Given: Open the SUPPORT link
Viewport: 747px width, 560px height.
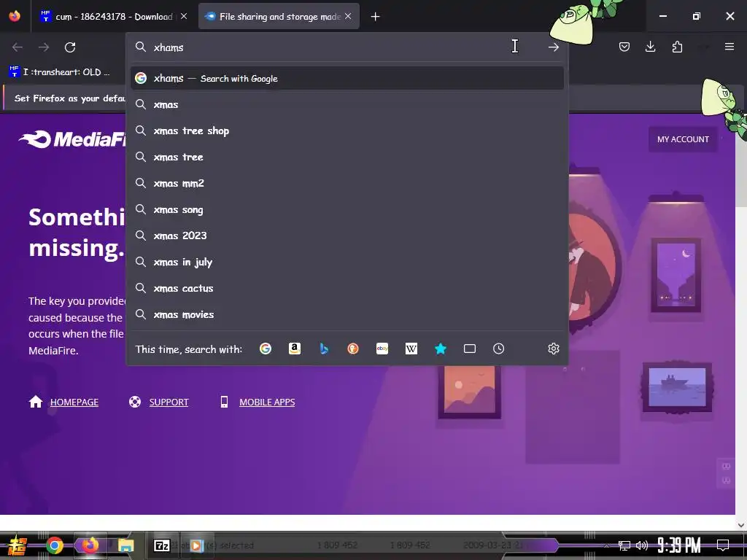Looking at the screenshot, I should [169, 402].
